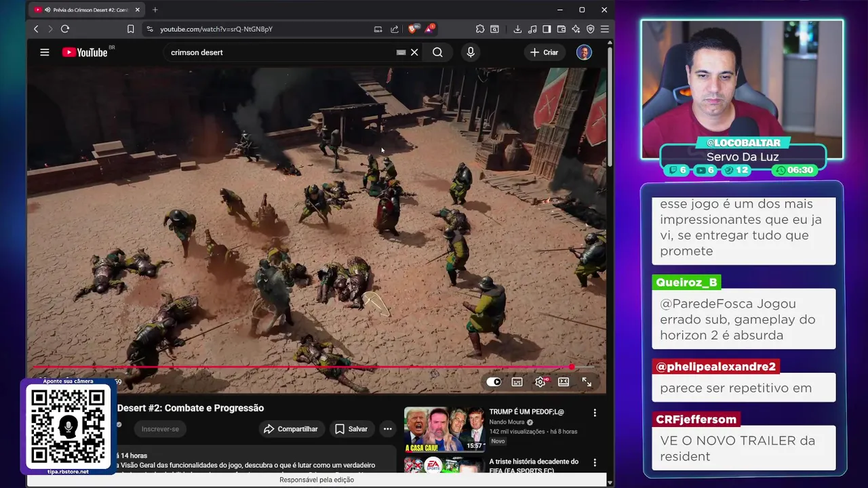
Task: Reload the current page
Action: point(65,29)
